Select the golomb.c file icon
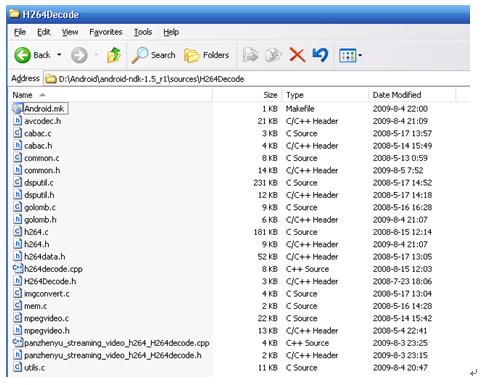The image size is (500, 385). pos(18,207)
